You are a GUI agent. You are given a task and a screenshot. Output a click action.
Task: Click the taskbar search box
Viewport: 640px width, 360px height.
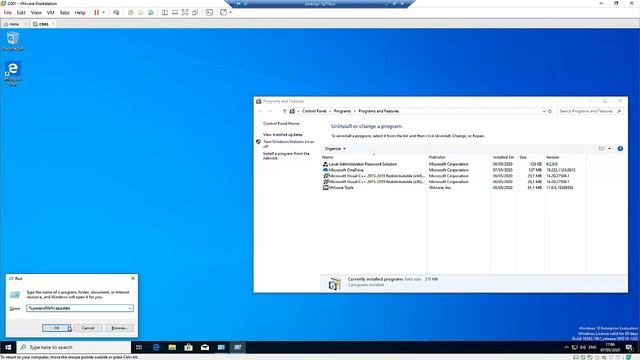[x=74, y=347]
